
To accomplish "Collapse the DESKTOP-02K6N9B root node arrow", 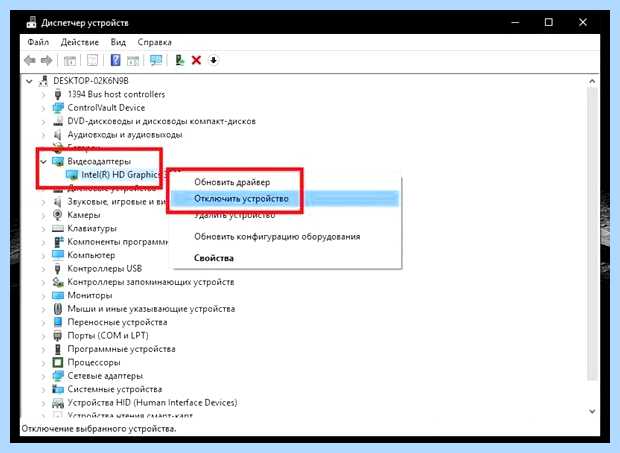I will point(29,81).
